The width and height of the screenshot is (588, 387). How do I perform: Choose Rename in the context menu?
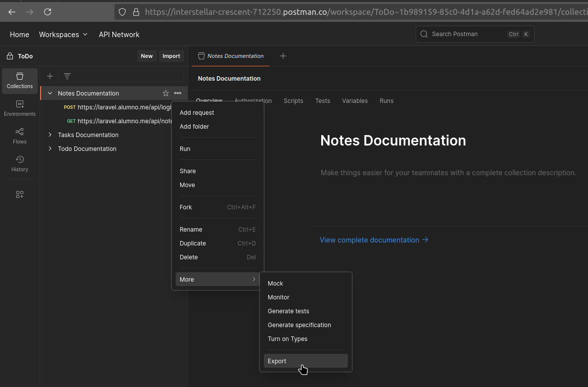pos(217,230)
